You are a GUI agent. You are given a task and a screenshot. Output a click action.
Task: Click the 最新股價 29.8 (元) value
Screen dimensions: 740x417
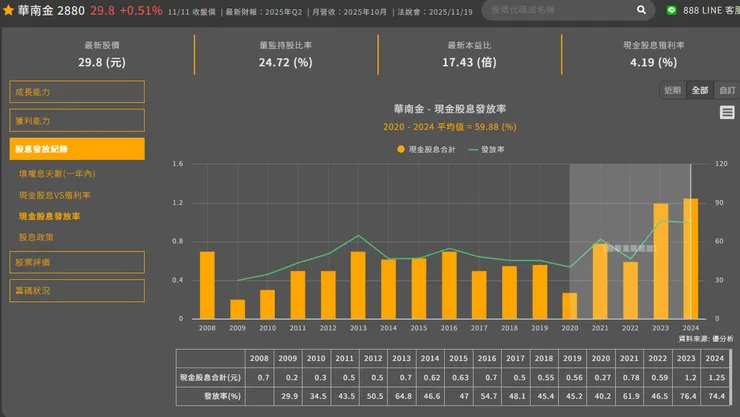(102, 62)
